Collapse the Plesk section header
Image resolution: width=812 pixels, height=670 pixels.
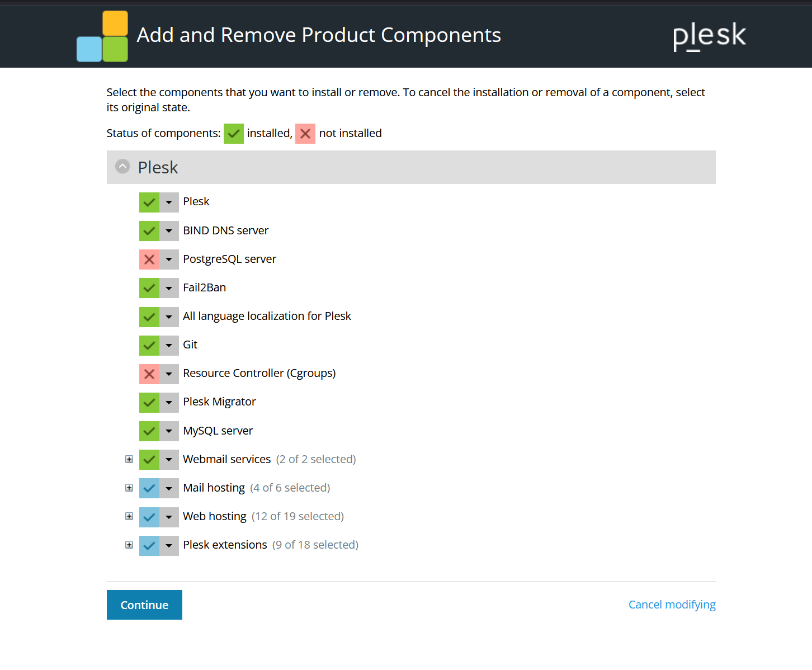coord(122,167)
